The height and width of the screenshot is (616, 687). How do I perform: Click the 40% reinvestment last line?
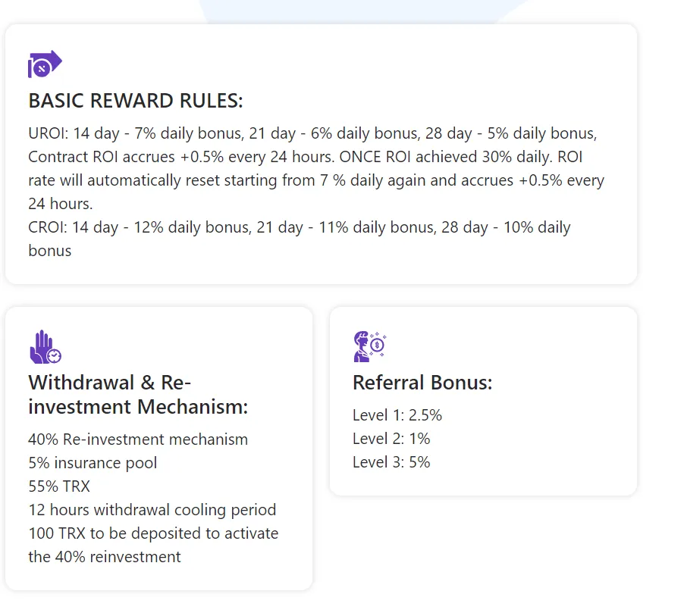105,557
